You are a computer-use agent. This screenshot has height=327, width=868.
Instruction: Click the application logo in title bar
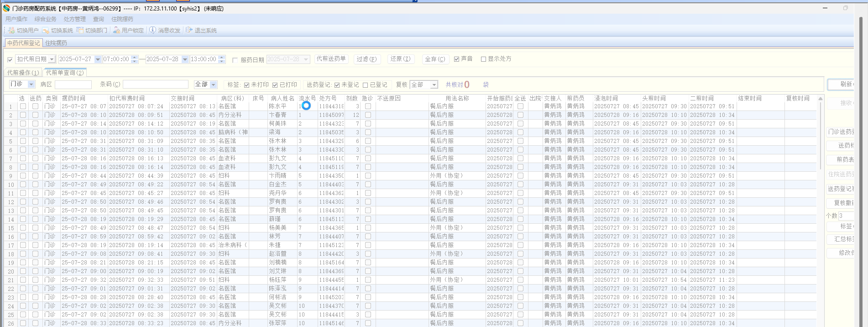click(x=6, y=8)
